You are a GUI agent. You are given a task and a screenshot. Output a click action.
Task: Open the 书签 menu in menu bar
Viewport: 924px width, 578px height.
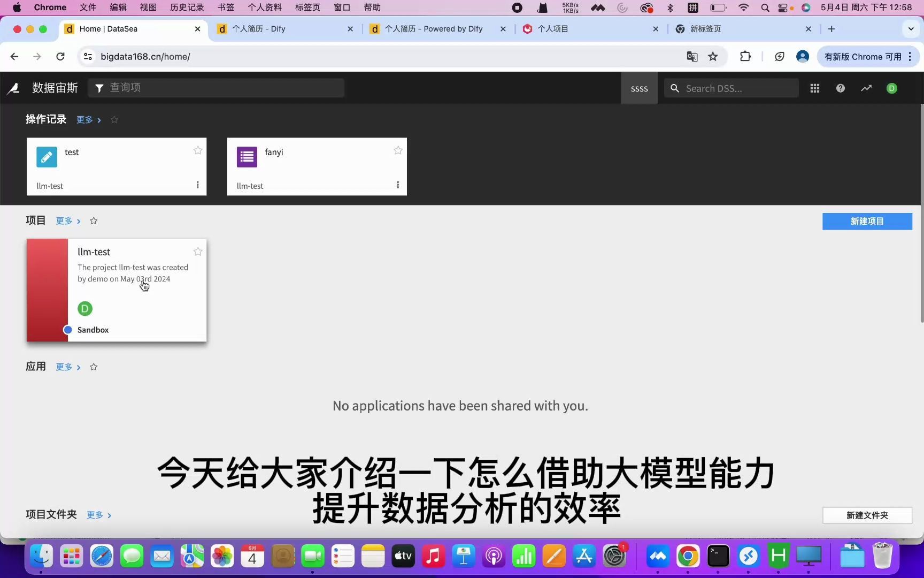point(225,7)
